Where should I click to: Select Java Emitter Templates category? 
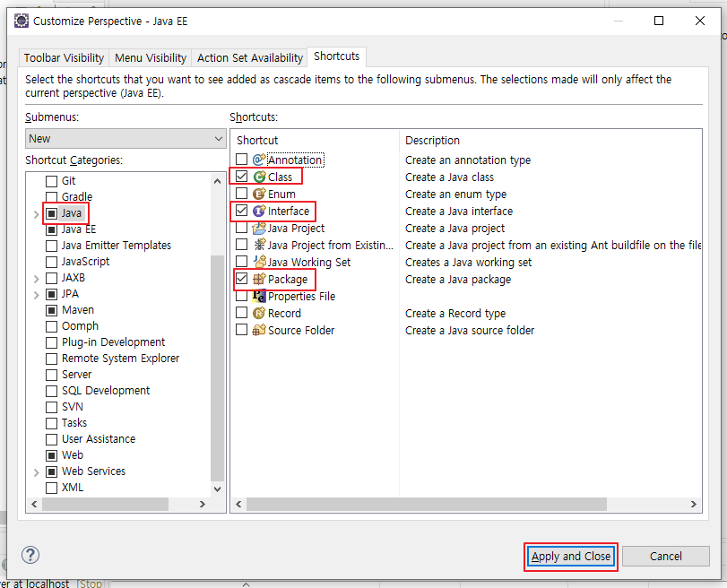117,246
